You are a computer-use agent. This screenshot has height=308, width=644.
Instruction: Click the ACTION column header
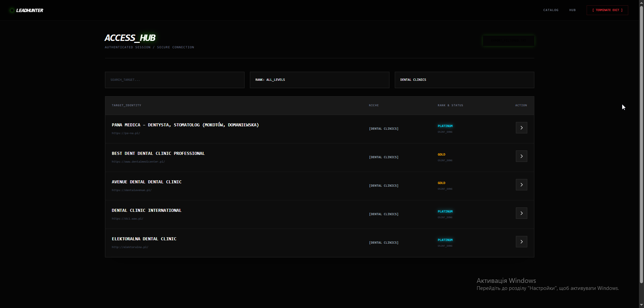[x=521, y=105]
